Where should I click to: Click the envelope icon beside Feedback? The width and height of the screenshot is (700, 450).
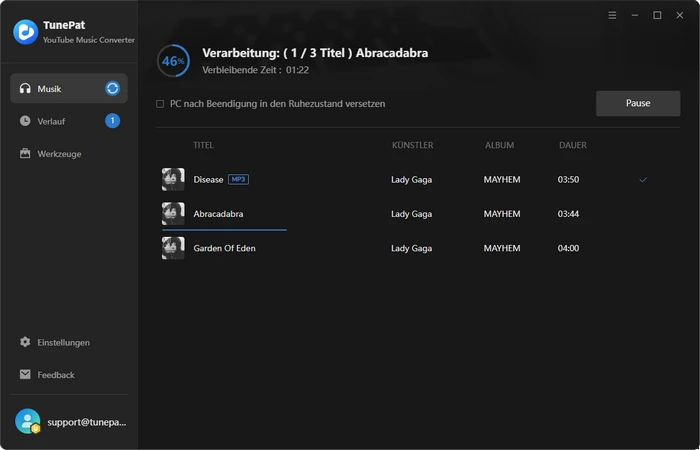(x=25, y=374)
